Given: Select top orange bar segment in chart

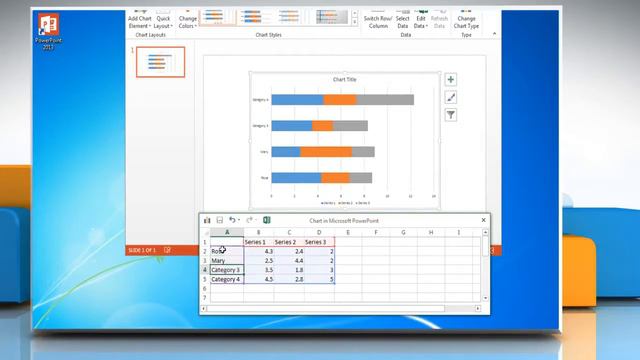Looking at the screenshot, I should 340,100.
